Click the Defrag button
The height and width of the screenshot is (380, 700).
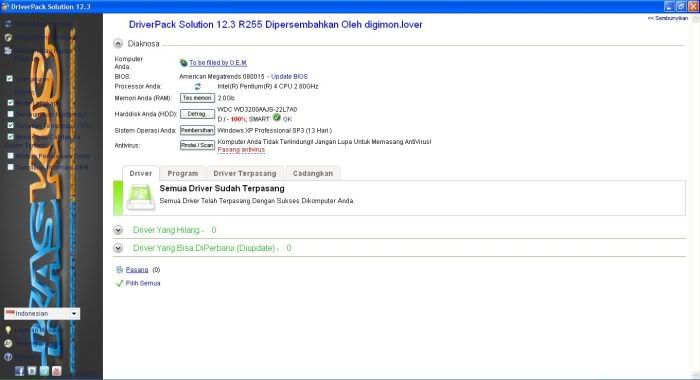click(197, 114)
